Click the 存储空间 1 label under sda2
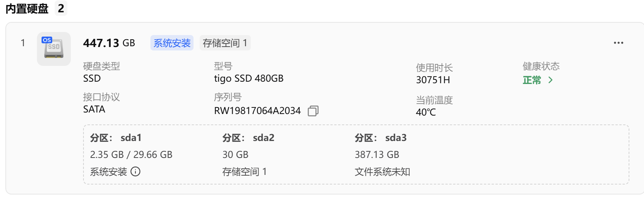 coord(244,172)
